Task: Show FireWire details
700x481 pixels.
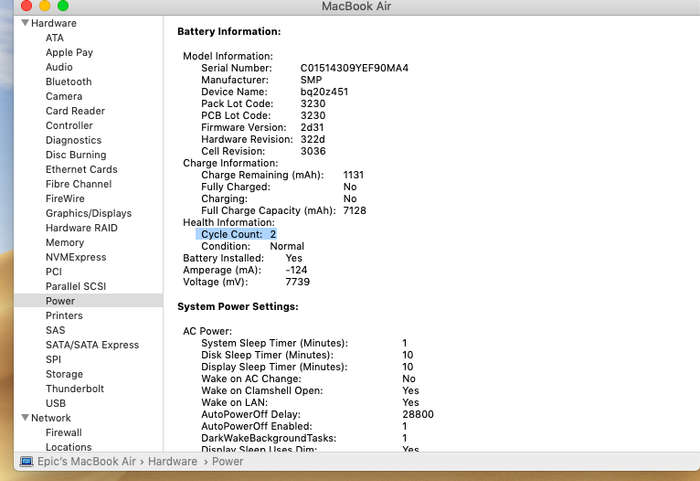Action: pos(65,199)
